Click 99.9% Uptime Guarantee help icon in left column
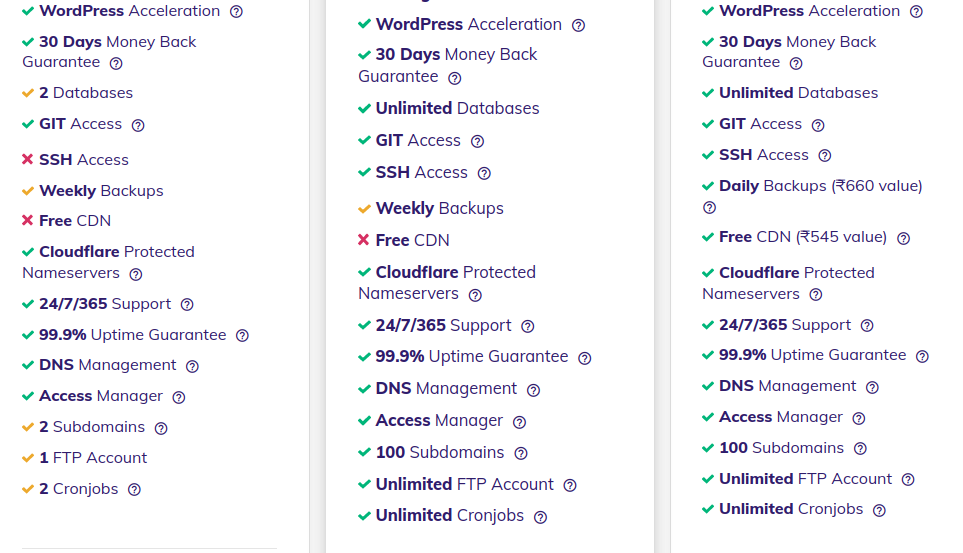Screen dimensions: 963x553 tap(242, 336)
